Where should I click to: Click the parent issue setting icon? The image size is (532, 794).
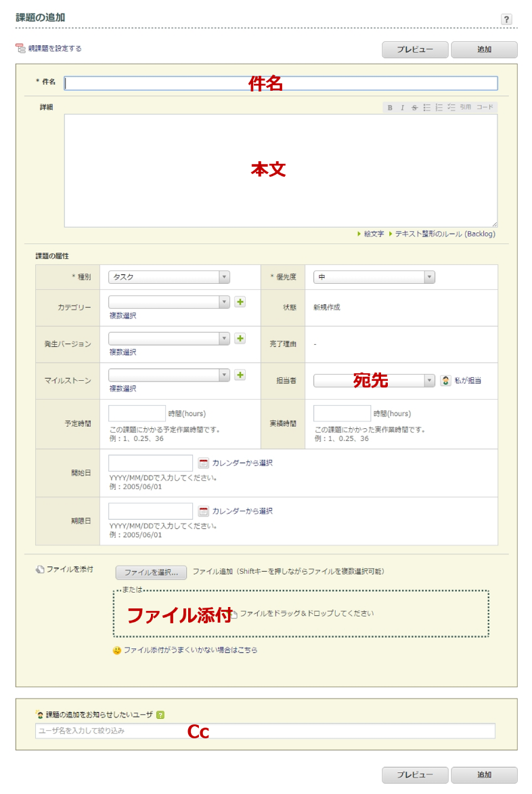click(x=20, y=49)
